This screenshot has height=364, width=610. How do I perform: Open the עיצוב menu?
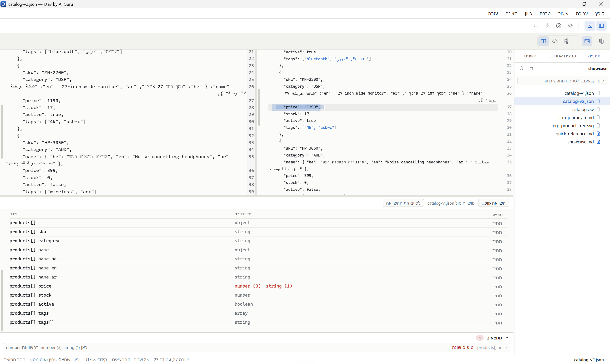[x=563, y=14]
